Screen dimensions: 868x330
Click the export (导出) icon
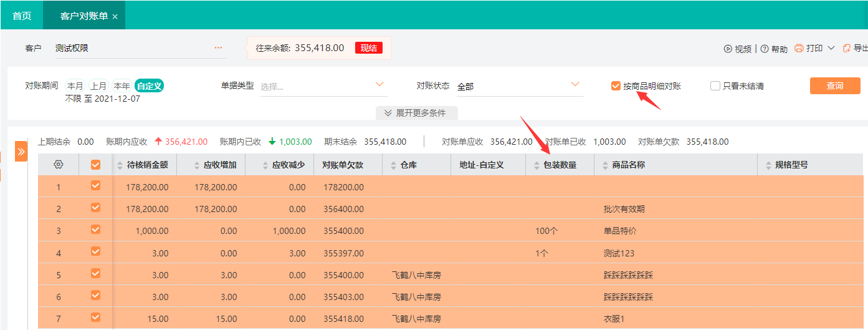pos(847,48)
